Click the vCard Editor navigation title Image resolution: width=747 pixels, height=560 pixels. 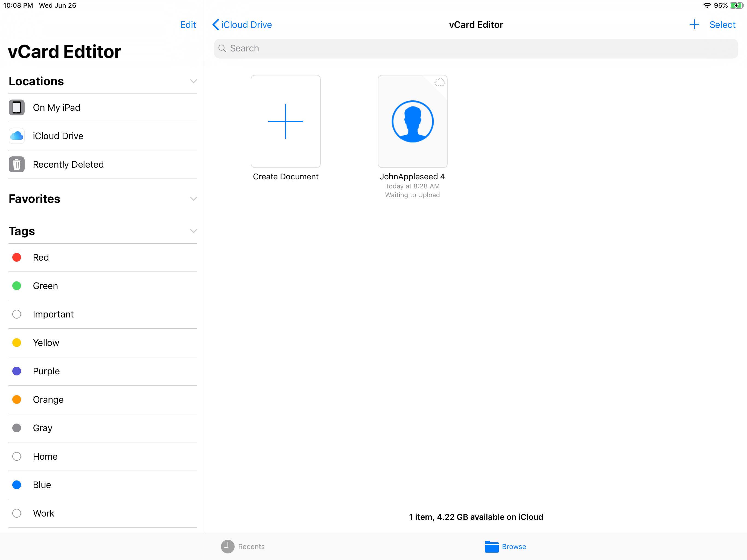point(476,25)
